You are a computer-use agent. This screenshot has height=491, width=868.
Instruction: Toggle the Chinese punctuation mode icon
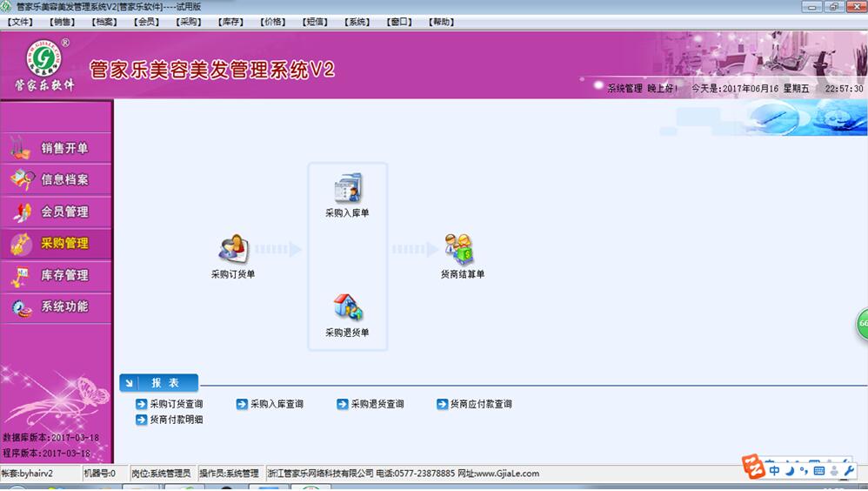[804, 470]
